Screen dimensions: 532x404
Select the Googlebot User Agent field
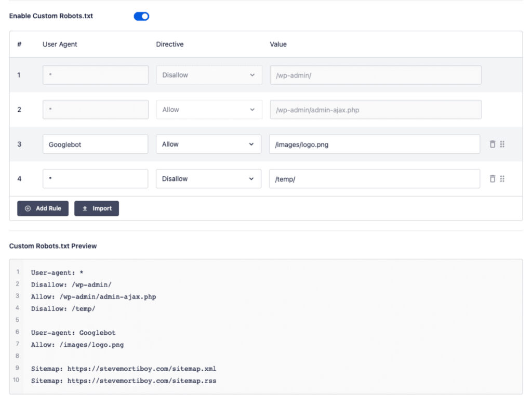pyautogui.click(x=95, y=144)
